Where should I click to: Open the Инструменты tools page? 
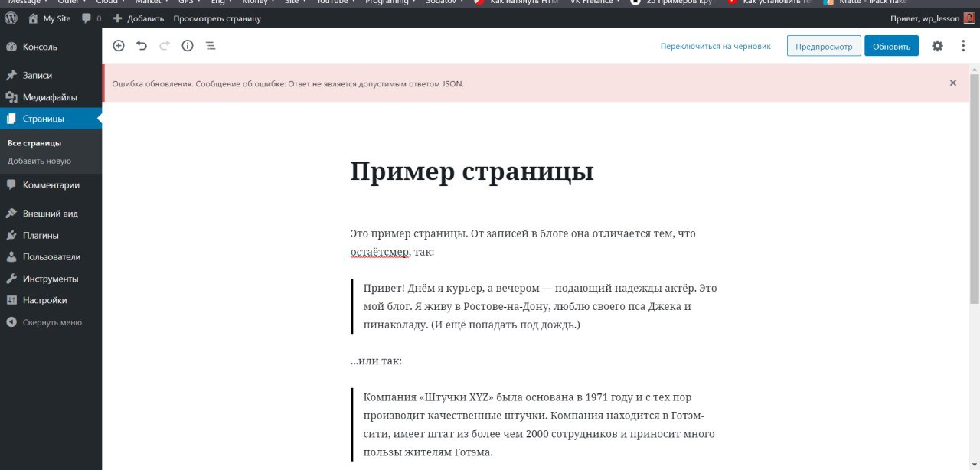coord(51,279)
